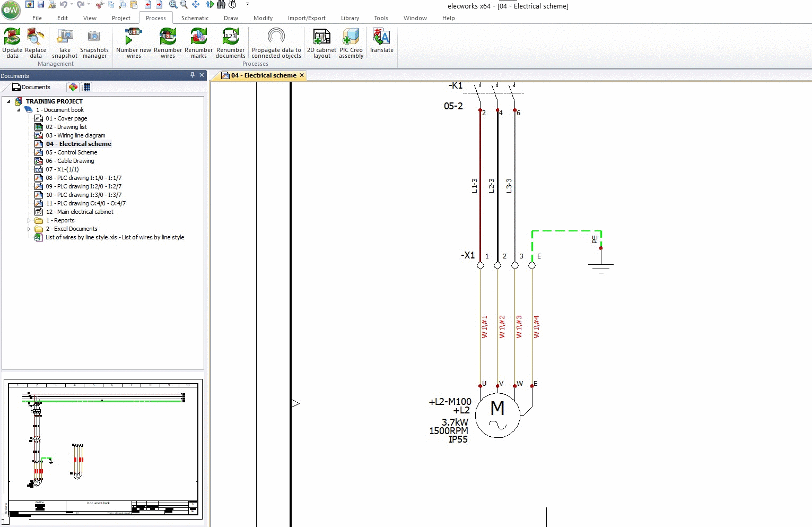Click the elecworks application logo button
The width and height of the screenshot is (812, 527).
(x=11, y=10)
